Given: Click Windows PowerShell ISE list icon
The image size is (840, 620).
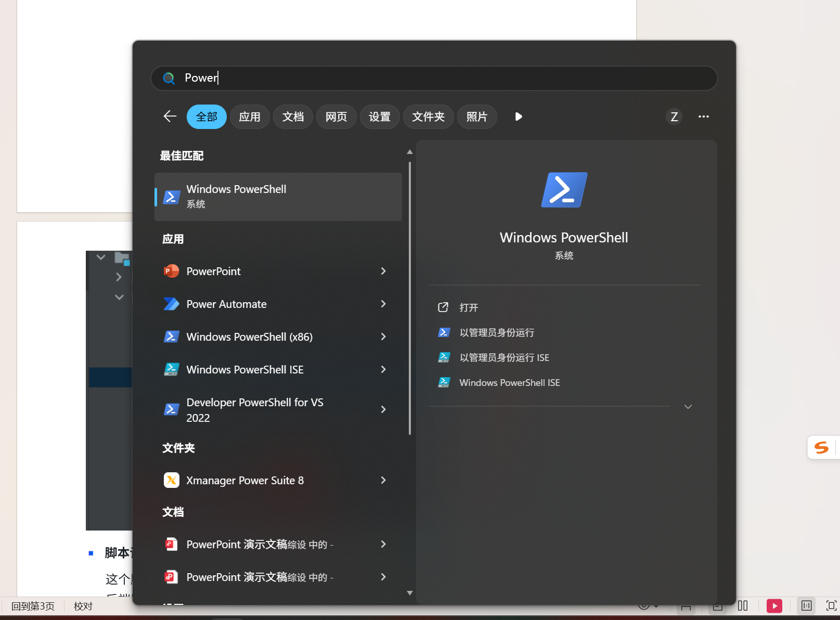Looking at the screenshot, I should pyautogui.click(x=171, y=369).
